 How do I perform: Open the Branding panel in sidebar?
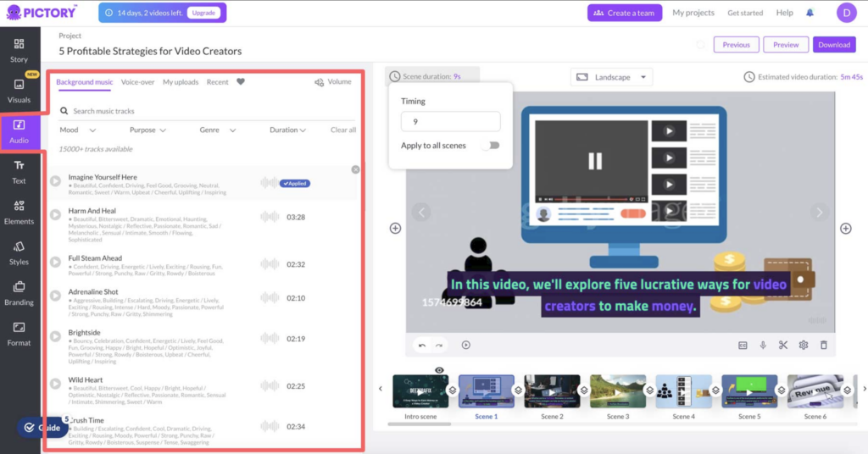pos(19,294)
